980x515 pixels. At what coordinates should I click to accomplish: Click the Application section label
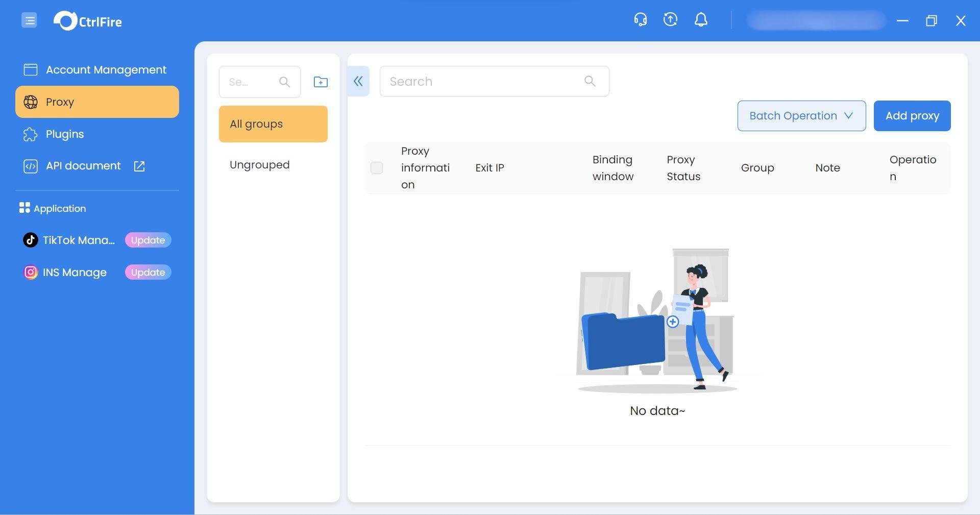click(x=60, y=208)
